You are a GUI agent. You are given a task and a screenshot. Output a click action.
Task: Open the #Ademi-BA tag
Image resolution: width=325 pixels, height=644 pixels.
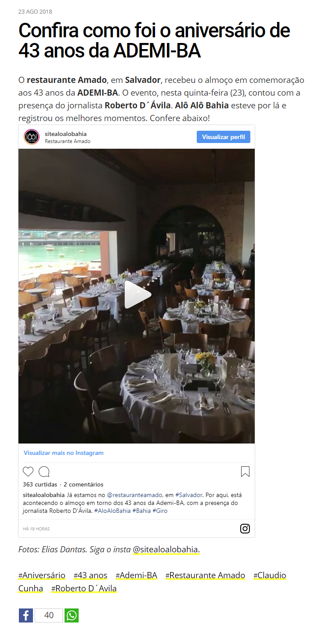point(136,575)
